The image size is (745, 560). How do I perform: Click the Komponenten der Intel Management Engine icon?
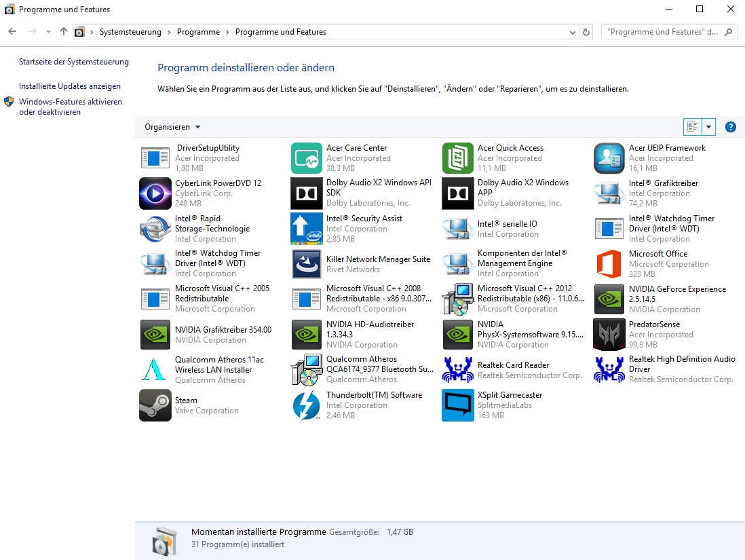click(x=457, y=264)
